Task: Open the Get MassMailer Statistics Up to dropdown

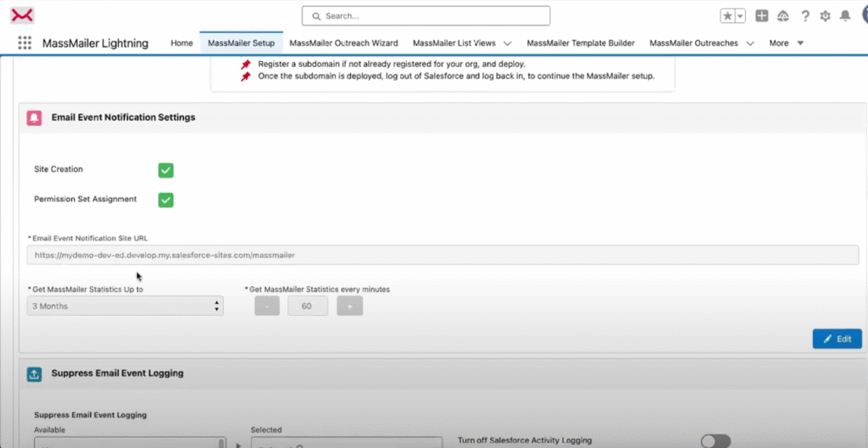Action: tap(125, 306)
